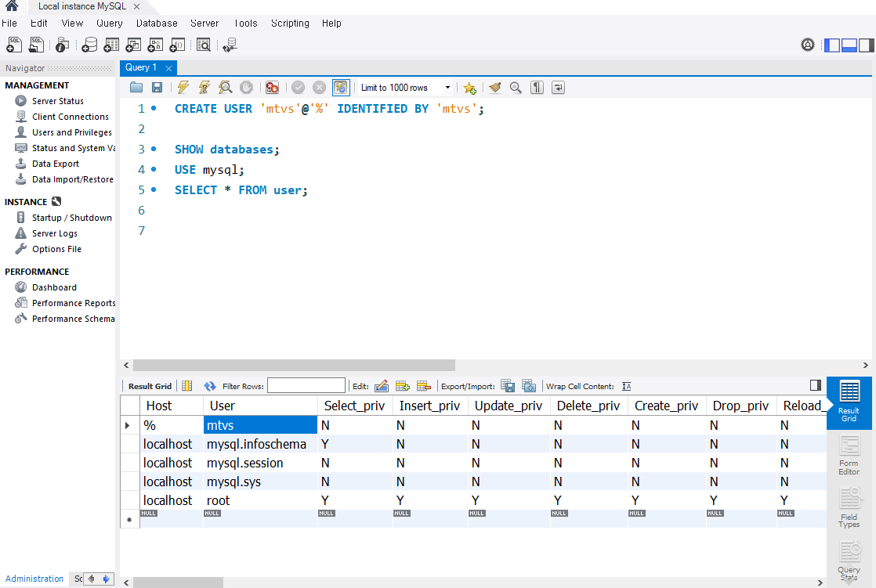Toggle auto-commit mode button
The width and height of the screenshot is (876, 588).
coord(341,88)
